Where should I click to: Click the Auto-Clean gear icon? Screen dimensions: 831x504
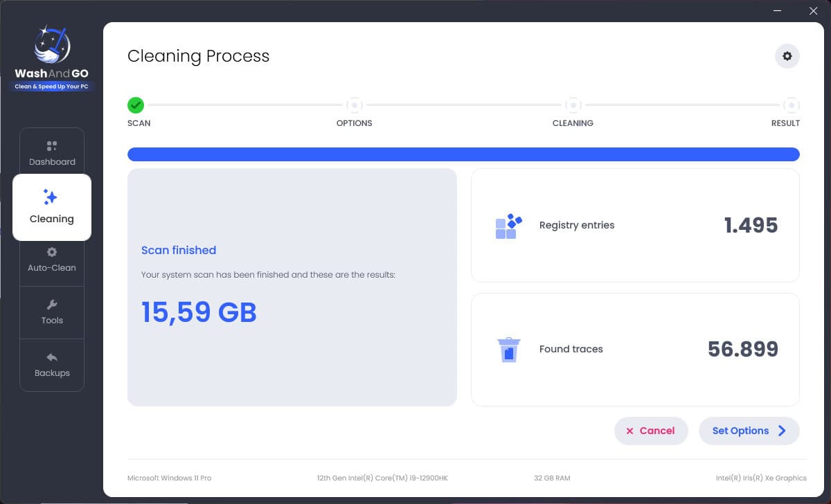pyautogui.click(x=52, y=252)
